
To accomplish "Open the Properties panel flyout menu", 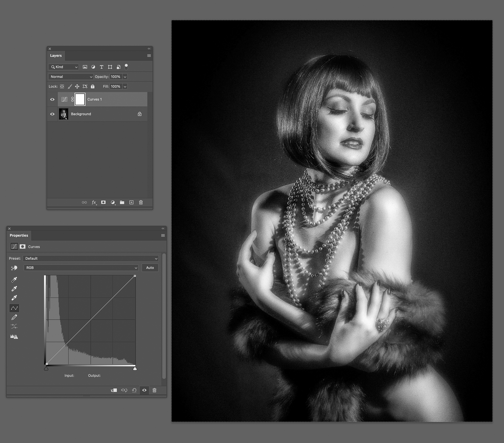I will click(163, 235).
